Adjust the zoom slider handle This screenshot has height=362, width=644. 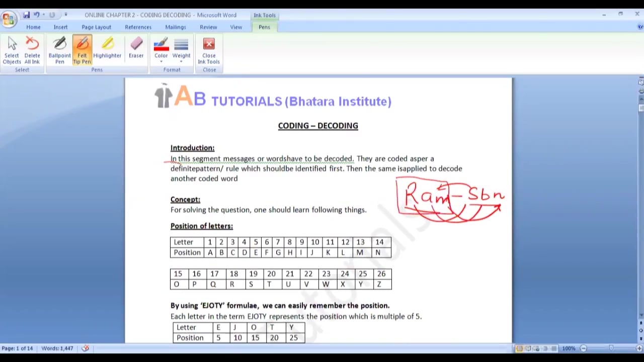[x=611, y=348]
